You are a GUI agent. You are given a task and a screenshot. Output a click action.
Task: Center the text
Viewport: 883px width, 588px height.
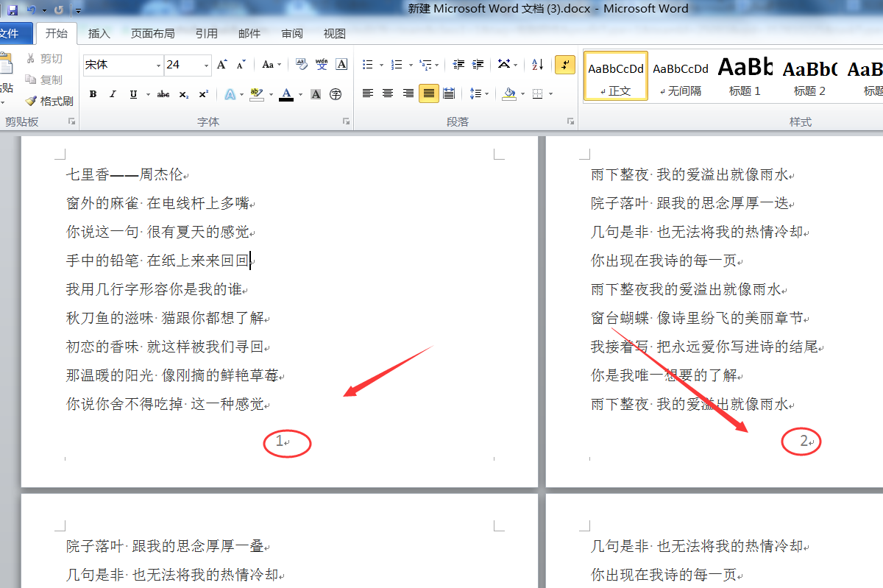pyautogui.click(x=388, y=93)
